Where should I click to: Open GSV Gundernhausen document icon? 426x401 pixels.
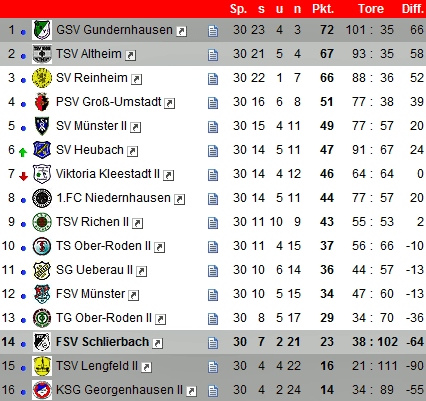(x=213, y=31)
